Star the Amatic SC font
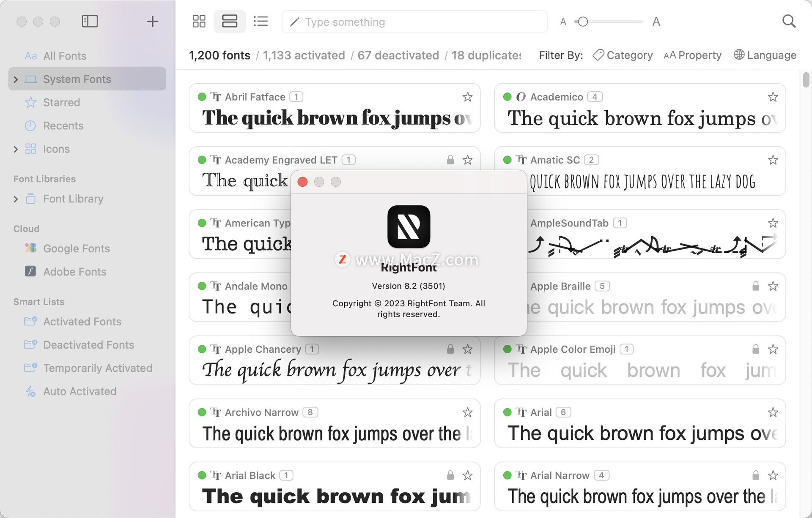Viewport: 812px width, 518px height. (x=773, y=160)
